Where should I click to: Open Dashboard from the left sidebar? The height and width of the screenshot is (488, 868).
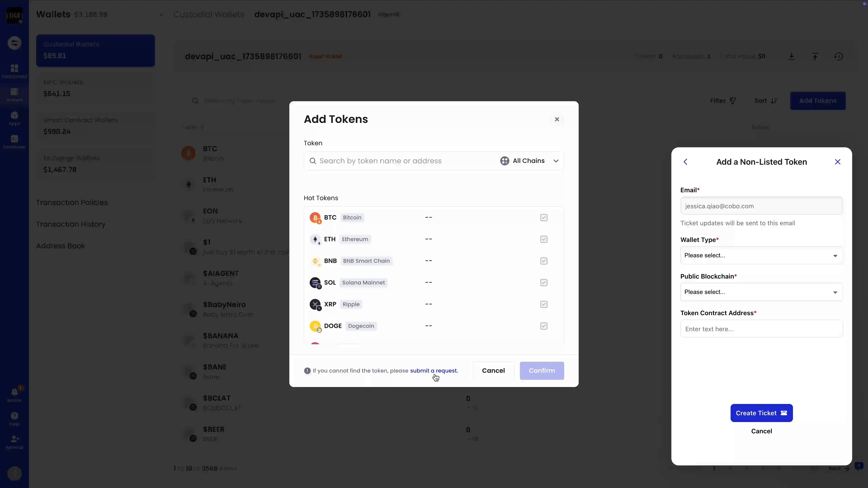click(14, 71)
